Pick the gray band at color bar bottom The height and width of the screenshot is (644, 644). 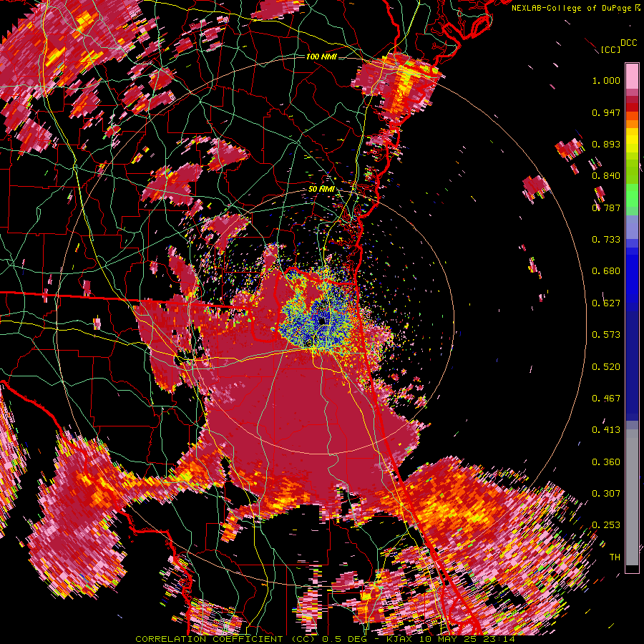632,497
